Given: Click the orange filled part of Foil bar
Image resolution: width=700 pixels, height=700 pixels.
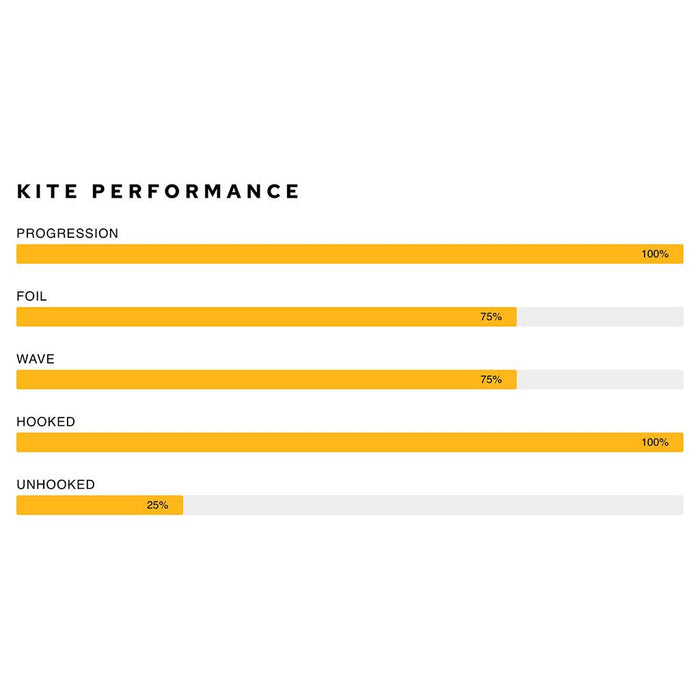Looking at the screenshot, I should pyautogui.click(x=250, y=317).
